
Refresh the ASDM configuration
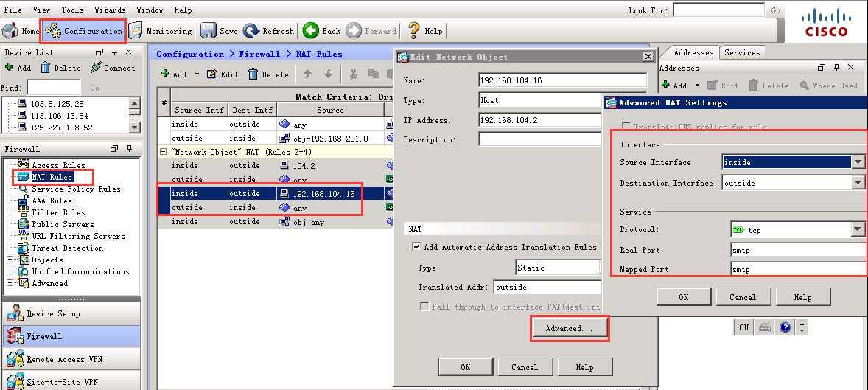click(x=269, y=31)
